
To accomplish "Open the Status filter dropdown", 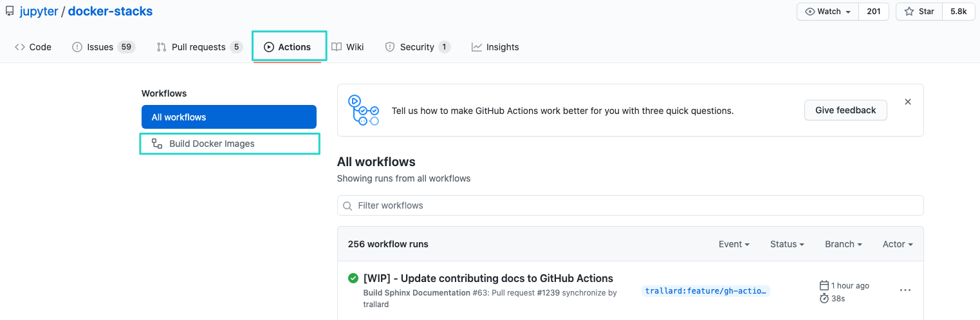I will pyautogui.click(x=788, y=244).
